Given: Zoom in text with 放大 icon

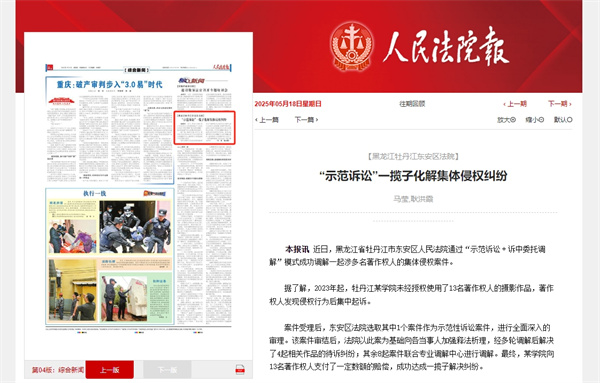Looking at the screenshot, I should [506, 120].
